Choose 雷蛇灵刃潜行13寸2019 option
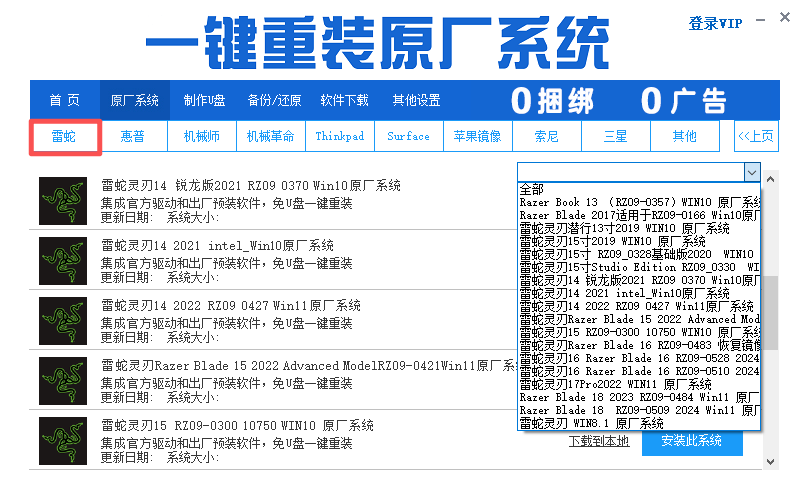808x498 pixels. coord(638,228)
